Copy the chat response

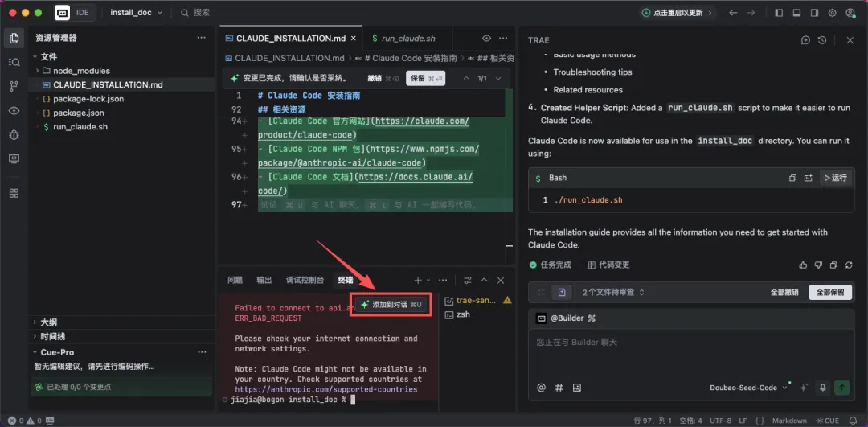(x=833, y=265)
